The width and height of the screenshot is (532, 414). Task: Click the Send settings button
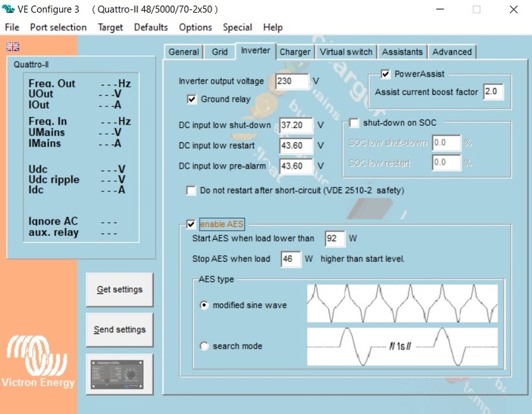click(x=120, y=330)
